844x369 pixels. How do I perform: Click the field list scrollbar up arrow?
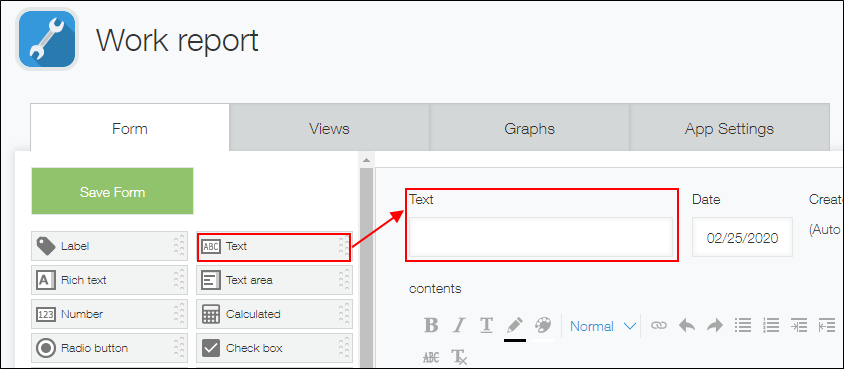click(367, 160)
